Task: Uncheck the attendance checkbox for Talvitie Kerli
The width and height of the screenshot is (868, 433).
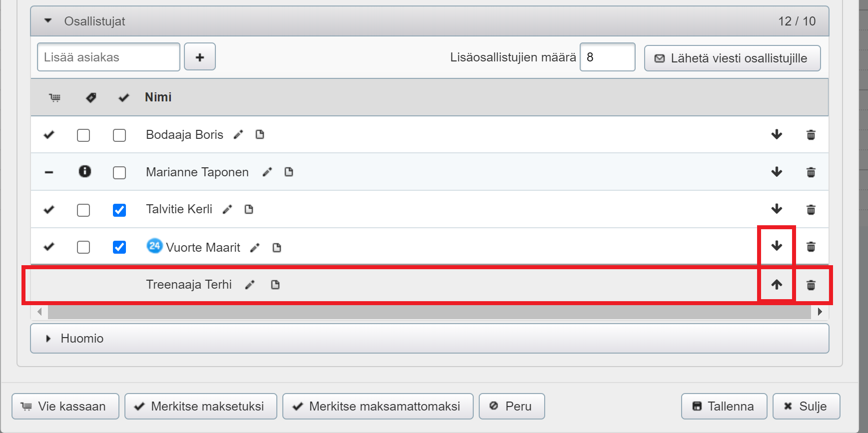Action: (x=119, y=210)
